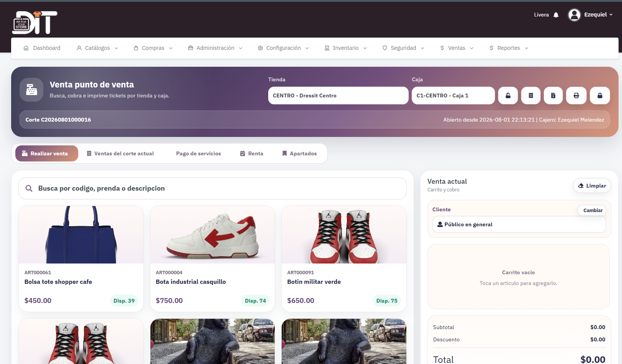622x364 pixels.
Task: Expand the Configuración menu
Action: [284, 48]
